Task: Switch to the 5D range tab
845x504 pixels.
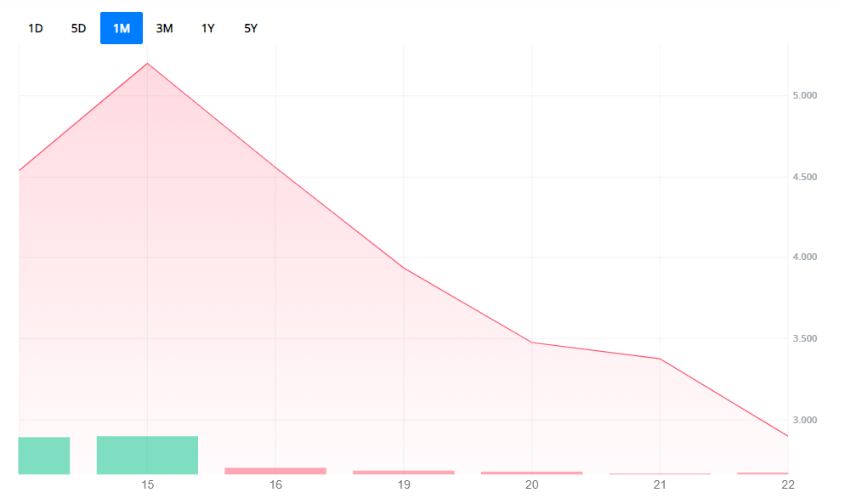Action: [78, 28]
